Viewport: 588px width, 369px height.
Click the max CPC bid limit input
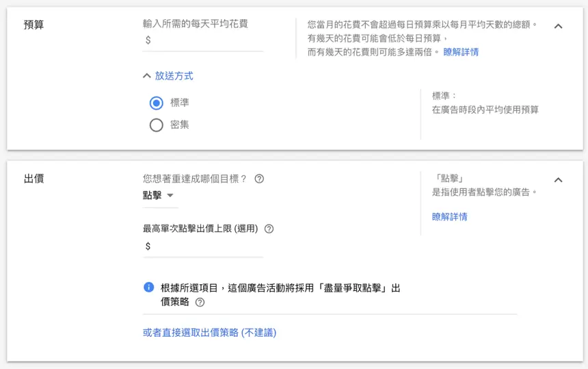pos(203,246)
